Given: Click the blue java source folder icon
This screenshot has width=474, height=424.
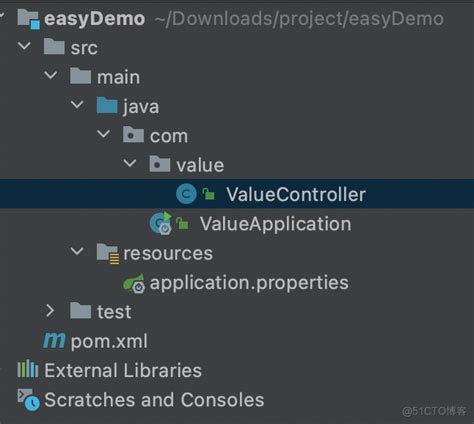Looking at the screenshot, I should click(x=107, y=105).
